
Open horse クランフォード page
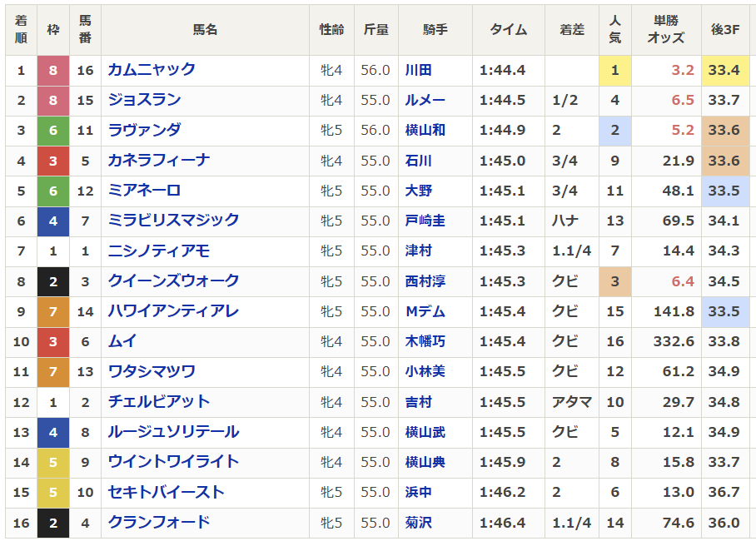point(159,523)
